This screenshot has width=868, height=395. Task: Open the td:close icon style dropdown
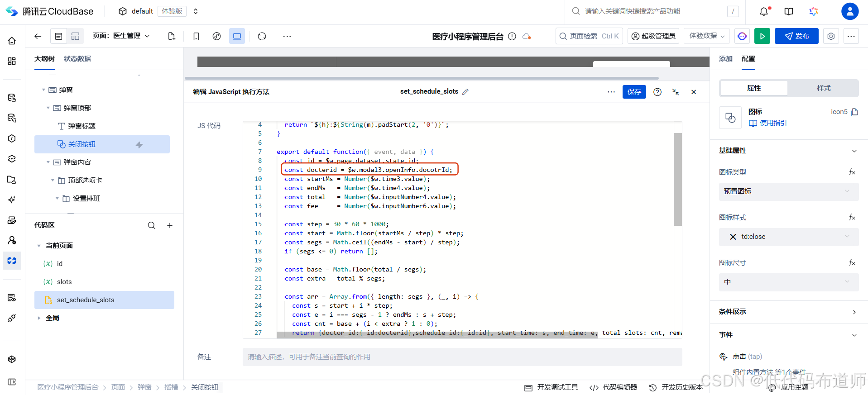click(788, 237)
